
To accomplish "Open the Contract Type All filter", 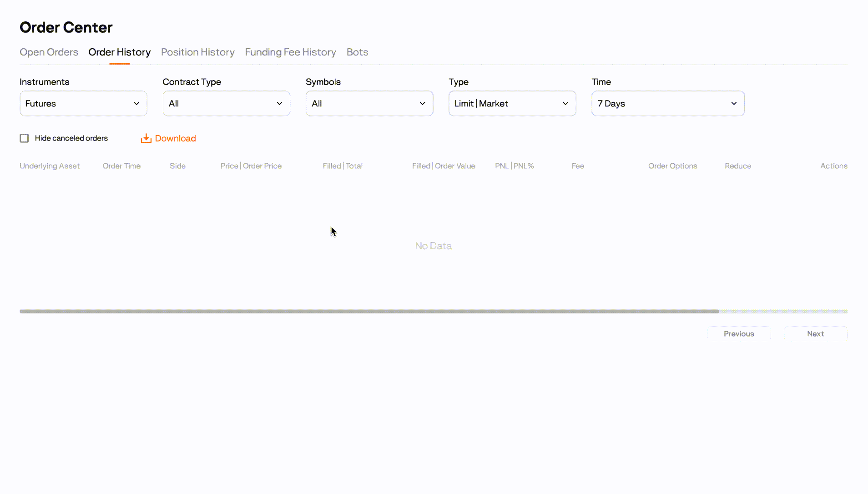I will point(226,103).
